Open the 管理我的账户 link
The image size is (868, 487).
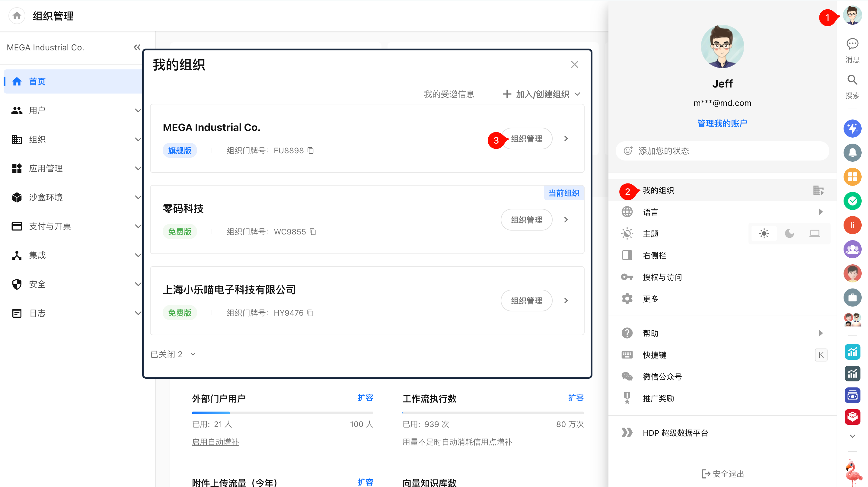pos(722,123)
